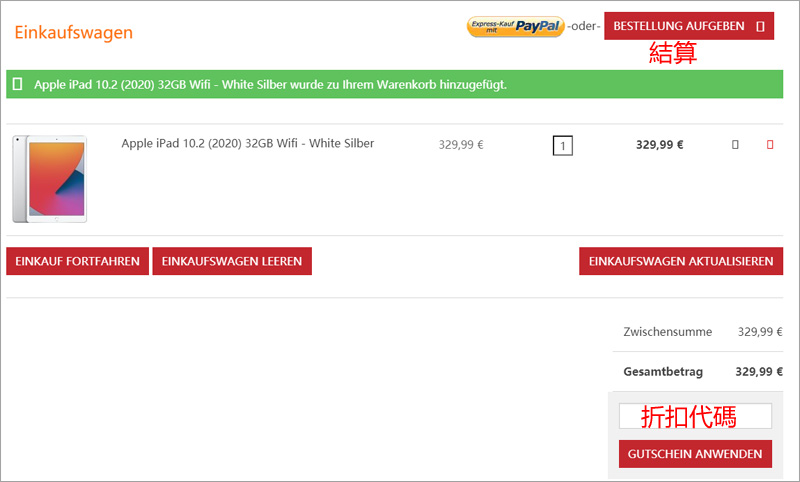Screen dimensions: 800x482
Task: Click the PayPal Express-Kauf button
Action: tap(515, 27)
